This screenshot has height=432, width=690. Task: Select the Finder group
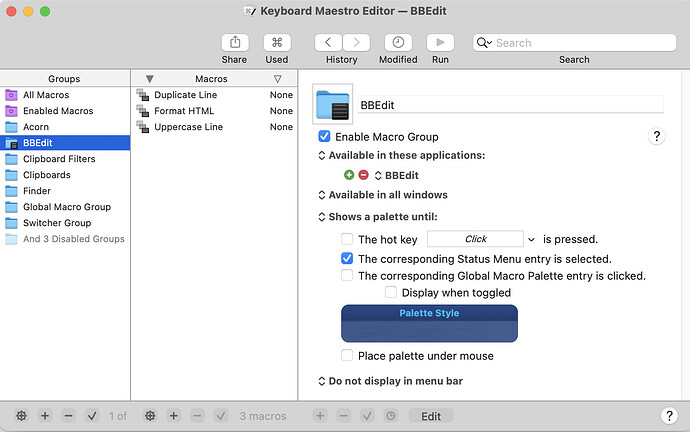pyautogui.click(x=65, y=191)
